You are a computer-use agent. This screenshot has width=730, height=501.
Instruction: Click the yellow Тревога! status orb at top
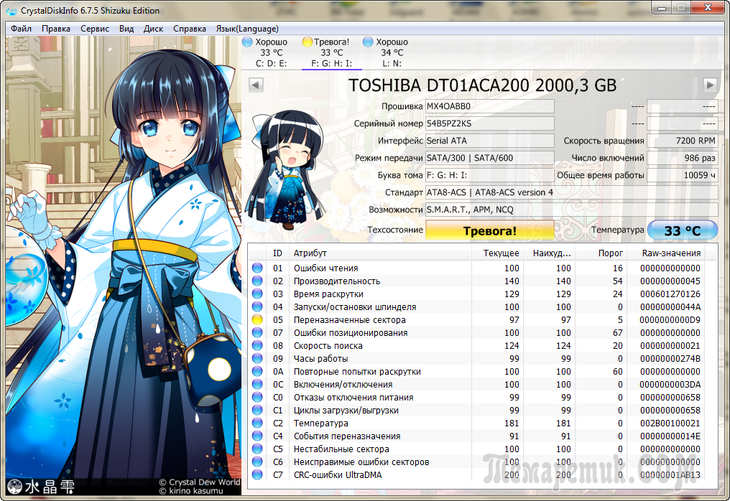point(307,42)
